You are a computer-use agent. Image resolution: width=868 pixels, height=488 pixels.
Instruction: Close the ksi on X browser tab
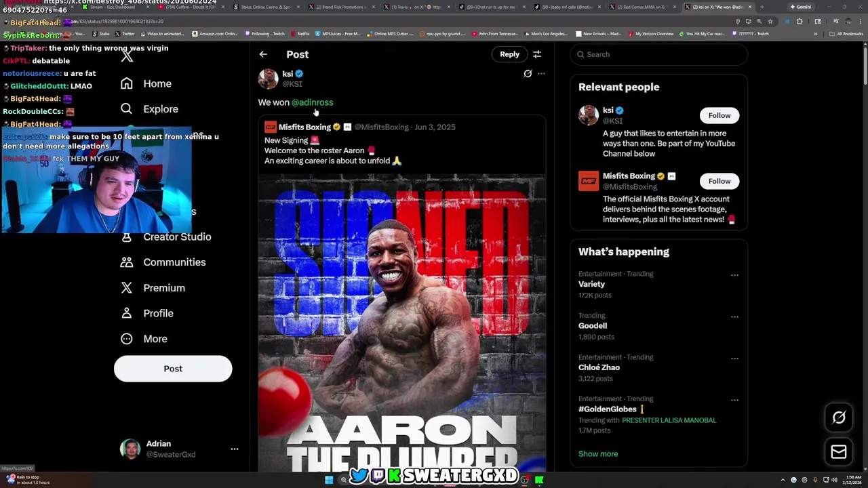pos(749,7)
